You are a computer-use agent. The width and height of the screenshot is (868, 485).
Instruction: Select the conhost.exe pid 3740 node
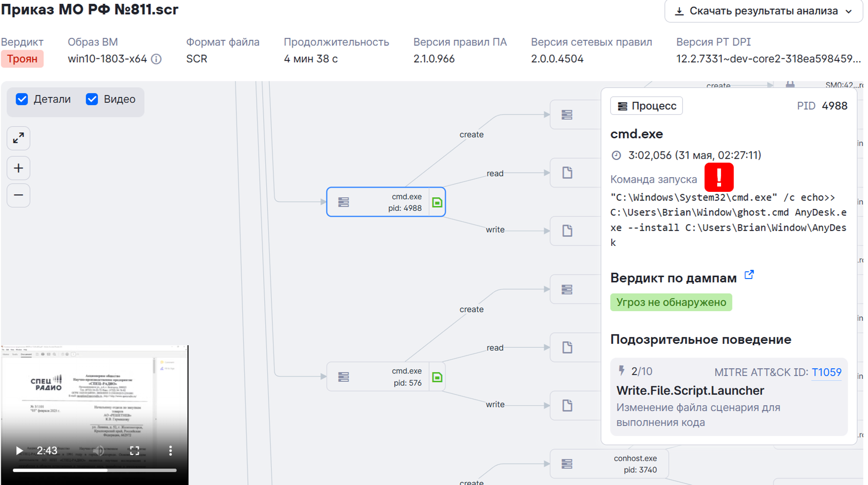[609, 464]
